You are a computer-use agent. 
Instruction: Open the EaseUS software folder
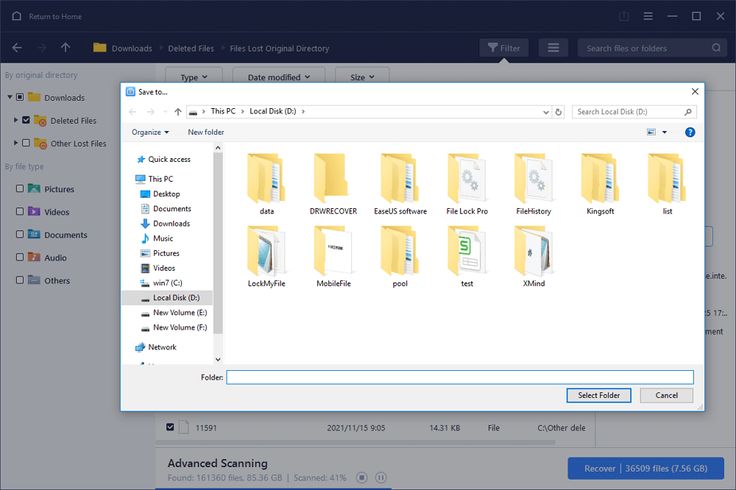coord(400,181)
